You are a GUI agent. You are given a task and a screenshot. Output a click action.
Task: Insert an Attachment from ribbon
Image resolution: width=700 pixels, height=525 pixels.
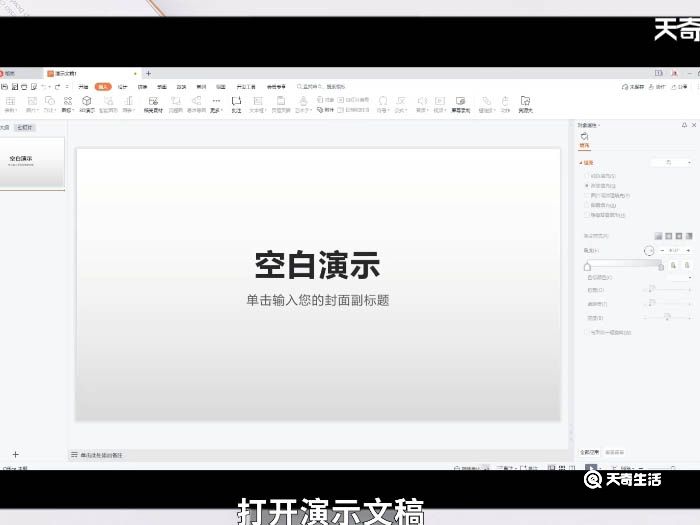pos(325,110)
